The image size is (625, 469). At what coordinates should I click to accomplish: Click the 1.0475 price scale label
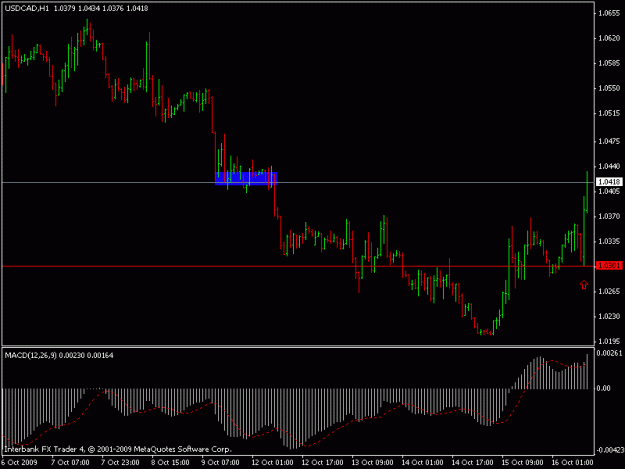[609, 141]
